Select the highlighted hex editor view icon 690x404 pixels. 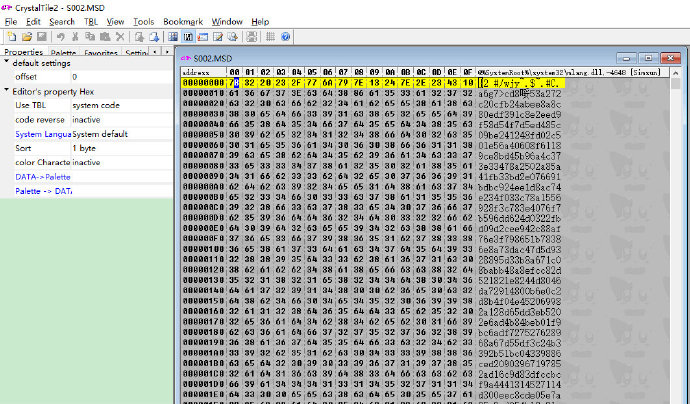[188, 37]
